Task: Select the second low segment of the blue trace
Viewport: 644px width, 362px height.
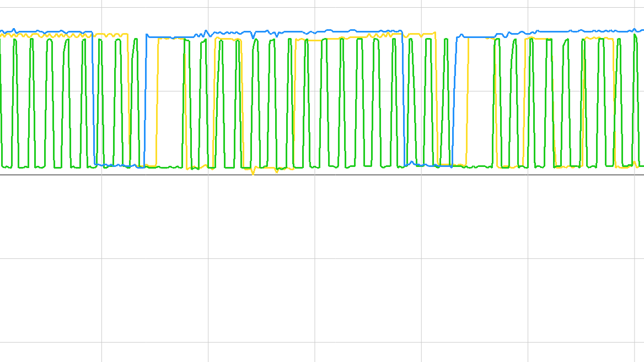Action: [430, 165]
